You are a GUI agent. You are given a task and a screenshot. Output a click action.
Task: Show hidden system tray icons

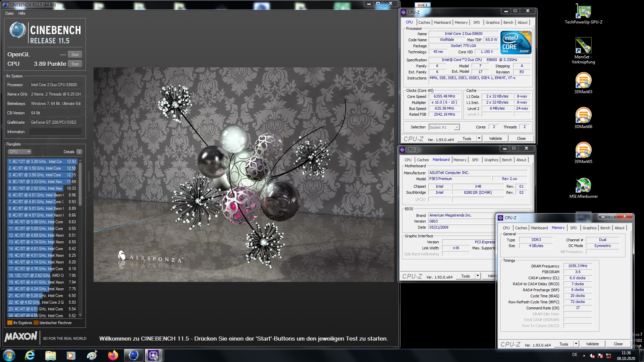(x=584, y=356)
